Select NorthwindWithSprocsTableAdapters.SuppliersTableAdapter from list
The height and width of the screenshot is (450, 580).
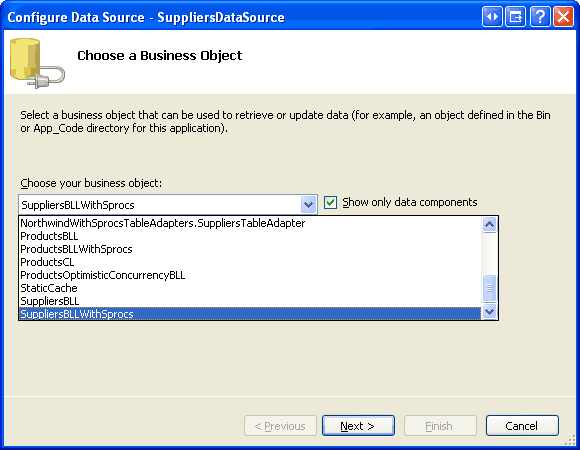[x=250, y=223]
